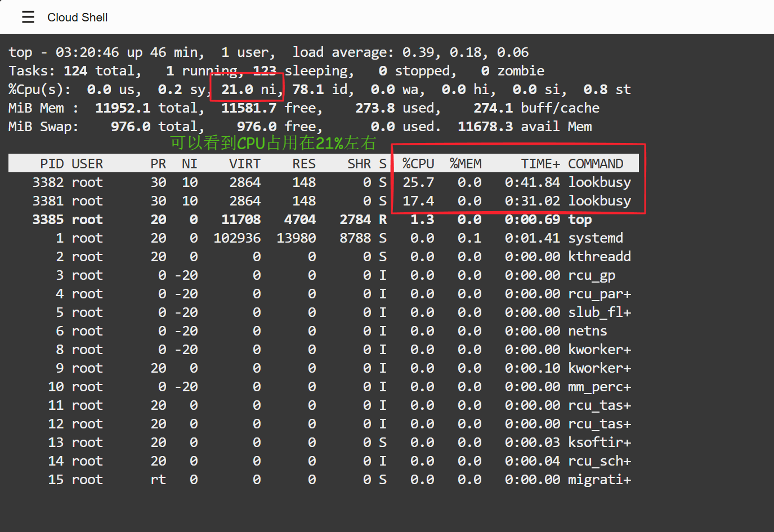Click the systemd process name
Screen dimensions: 774x532
(596, 238)
